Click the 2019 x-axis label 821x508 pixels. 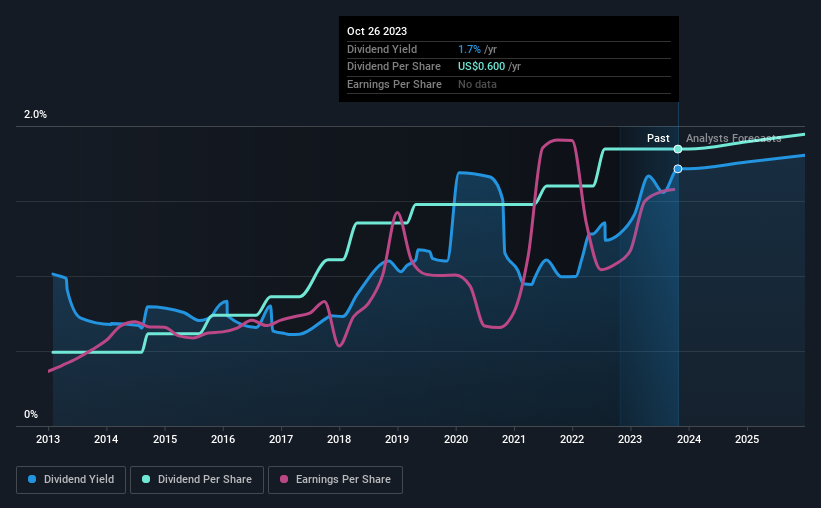point(397,439)
